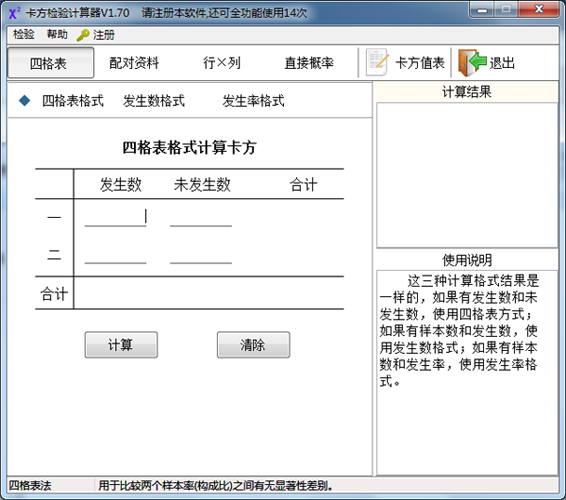Click the blue diamond marker icon

point(25,100)
